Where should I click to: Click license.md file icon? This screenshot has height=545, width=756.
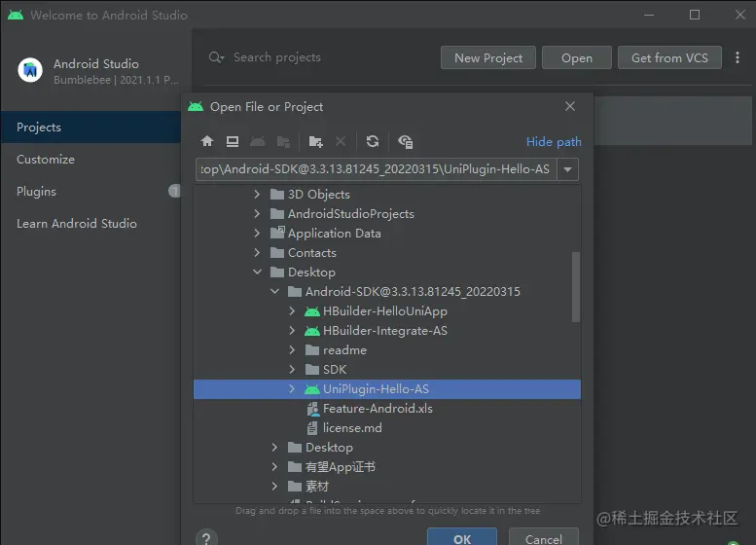tap(312, 428)
